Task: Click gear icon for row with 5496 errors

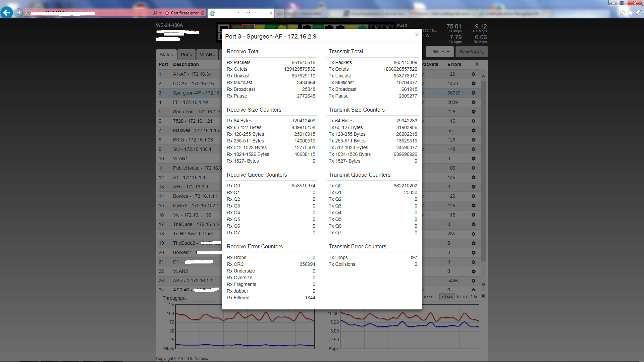Action: pos(474,281)
